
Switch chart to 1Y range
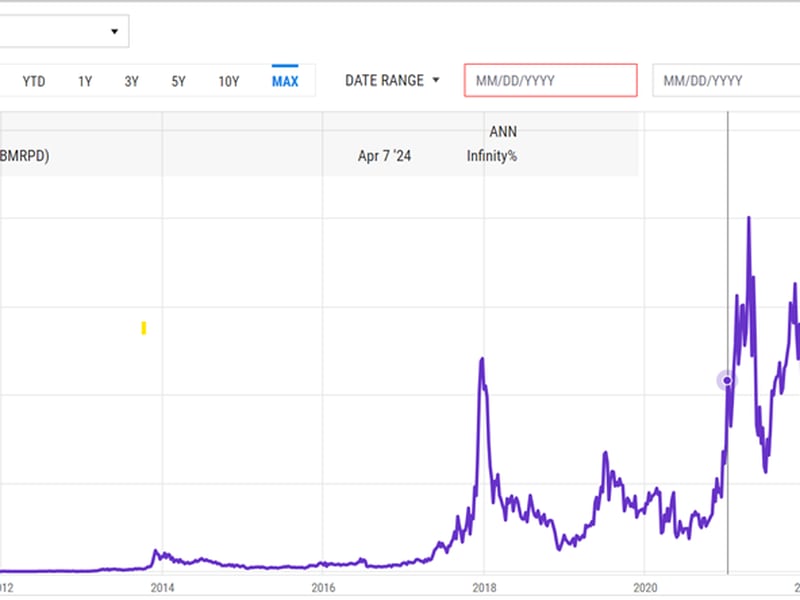click(85, 81)
